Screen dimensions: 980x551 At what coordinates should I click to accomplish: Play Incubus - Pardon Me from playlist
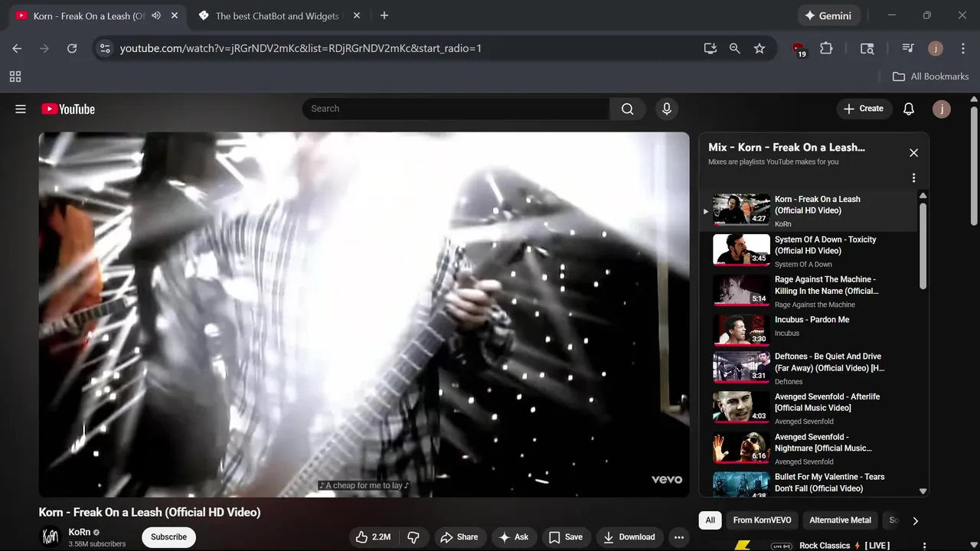(808, 331)
